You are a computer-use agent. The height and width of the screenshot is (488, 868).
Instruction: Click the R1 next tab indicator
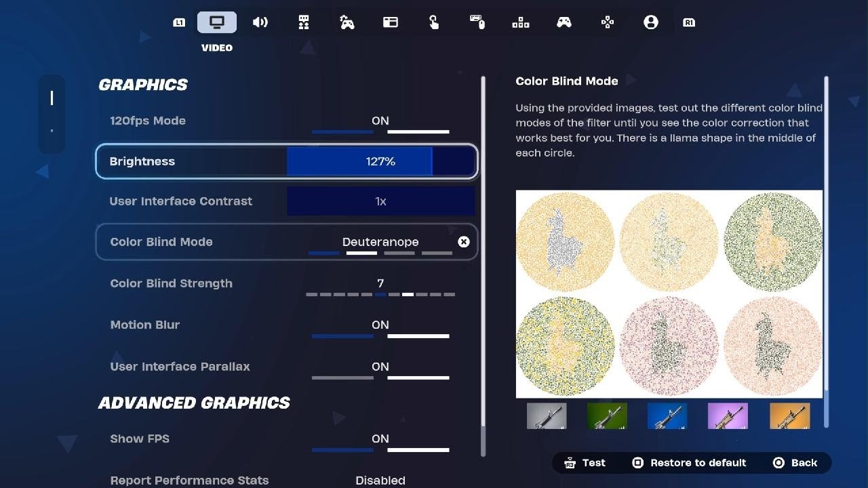tap(689, 22)
